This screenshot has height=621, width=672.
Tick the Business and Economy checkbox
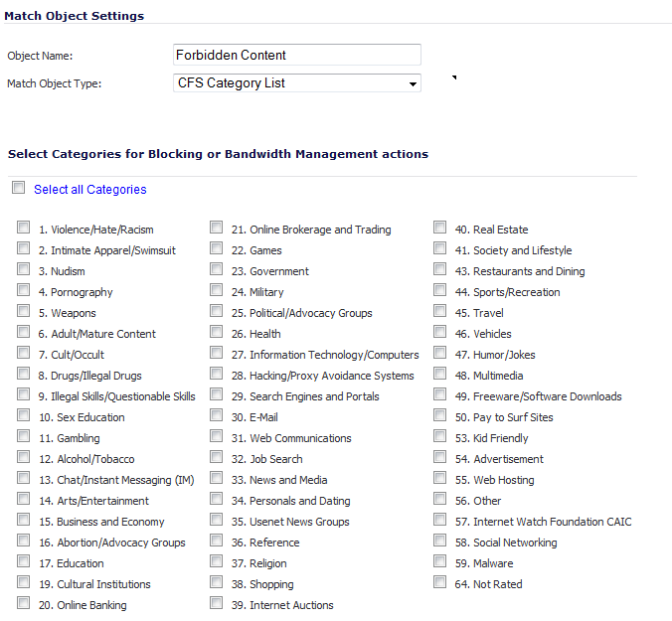coord(23,520)
